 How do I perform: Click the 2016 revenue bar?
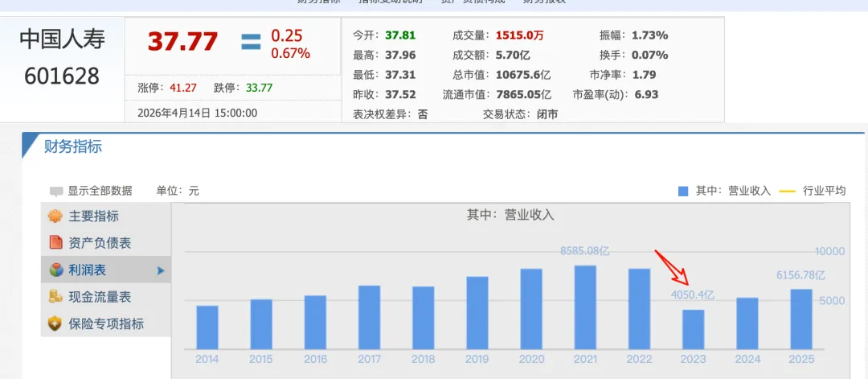[316, 323]
